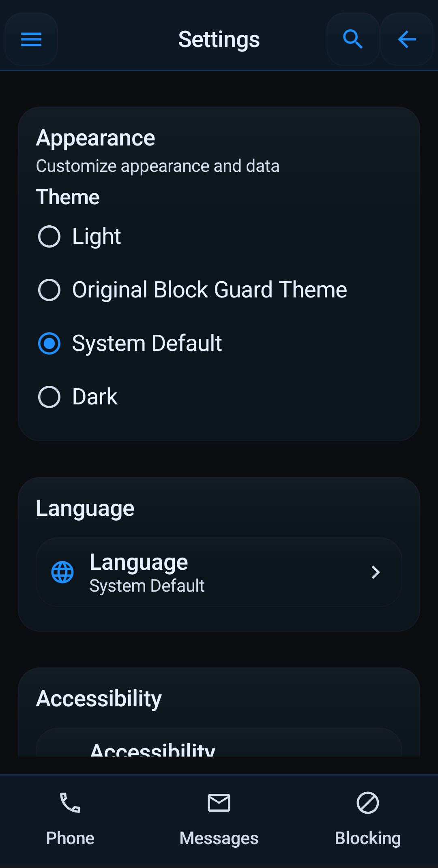
Task: Open the Language selection row
Action: click(x=219, y=572)
